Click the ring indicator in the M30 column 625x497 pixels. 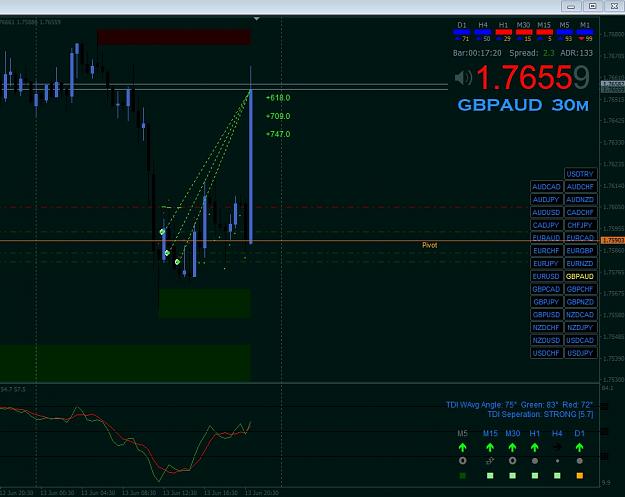[512, 461]
